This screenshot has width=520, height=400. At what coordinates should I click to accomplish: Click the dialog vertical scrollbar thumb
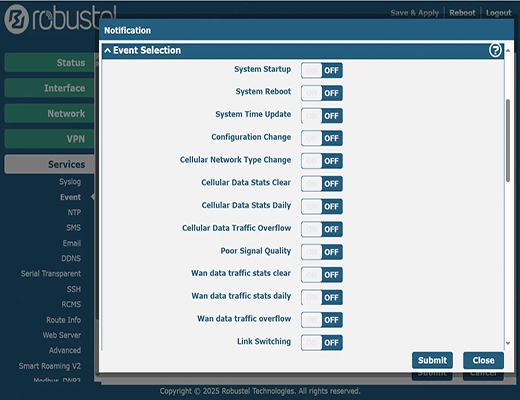508,140
